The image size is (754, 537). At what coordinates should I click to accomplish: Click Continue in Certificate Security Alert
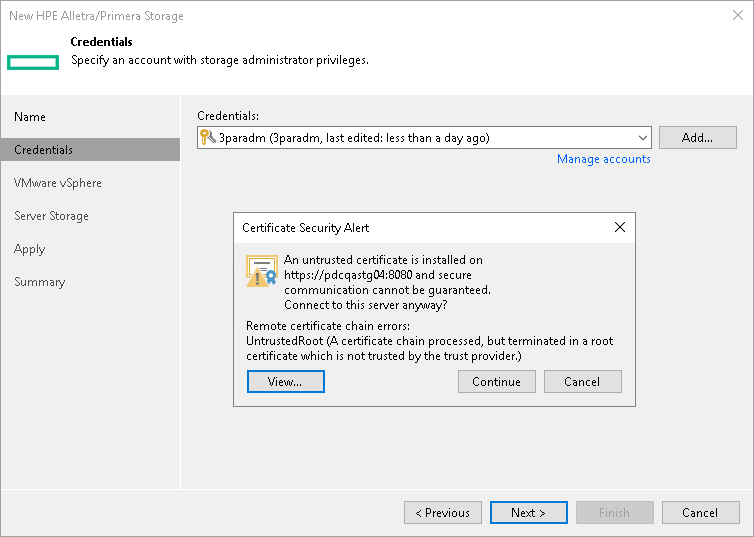pyautogui.click(x=496, y=381)
